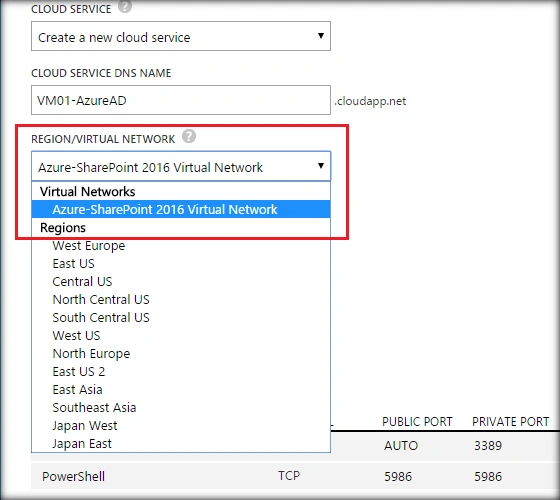Click the Cloud Service DNS Name field
Viewport: 560px width, 500px height.
(181, 100)
